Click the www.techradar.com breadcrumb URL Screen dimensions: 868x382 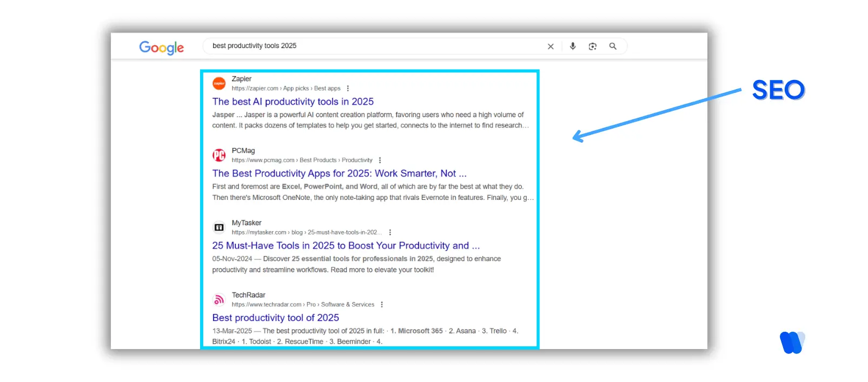click(303, 305)
